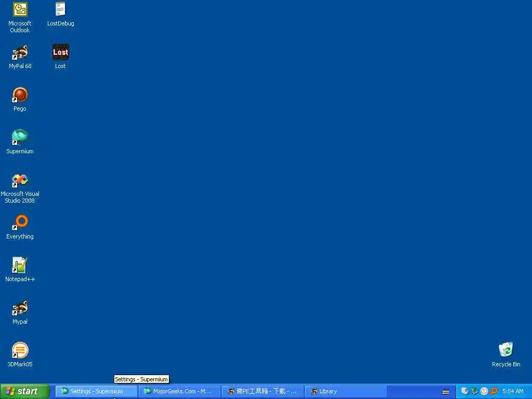The image size is (532, 399).
Task: Click the Microsoft Visual Studio 2008 label text
Action: 20,197
